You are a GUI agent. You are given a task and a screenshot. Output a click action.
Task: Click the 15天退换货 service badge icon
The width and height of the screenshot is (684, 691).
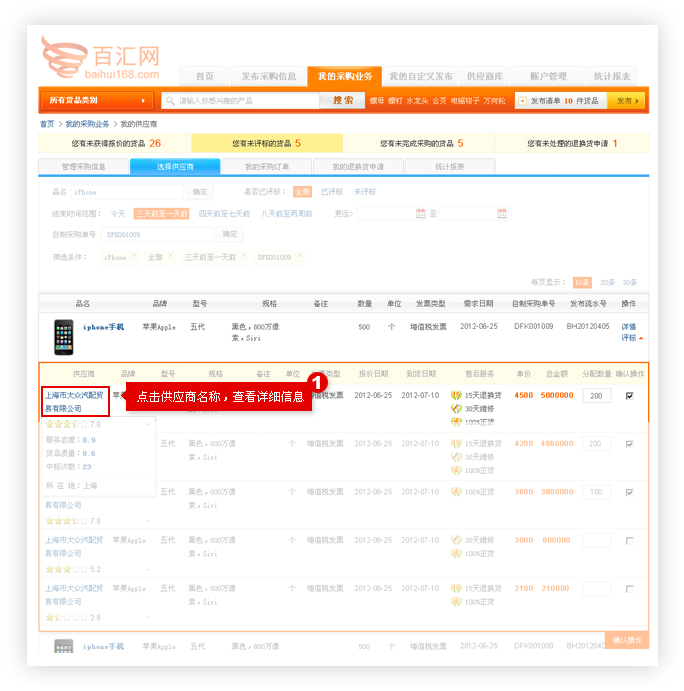pyautogui.click(x=456, y=395)
